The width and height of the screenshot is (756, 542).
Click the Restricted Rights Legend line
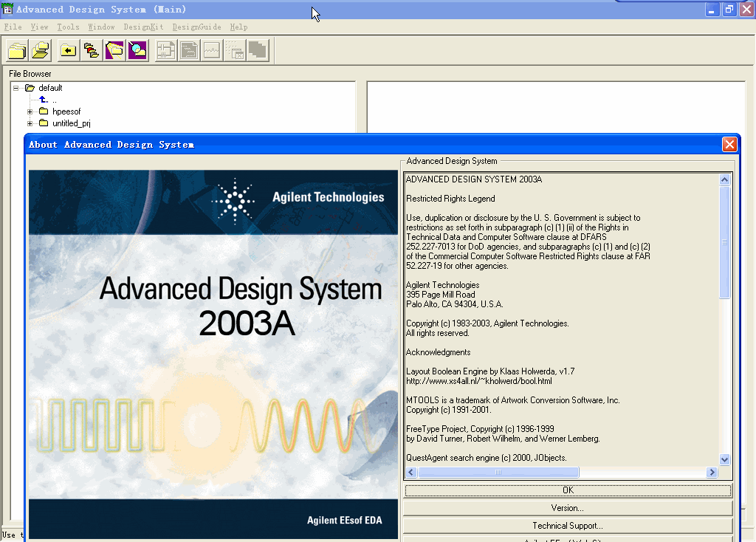click(x=450, y=199)
